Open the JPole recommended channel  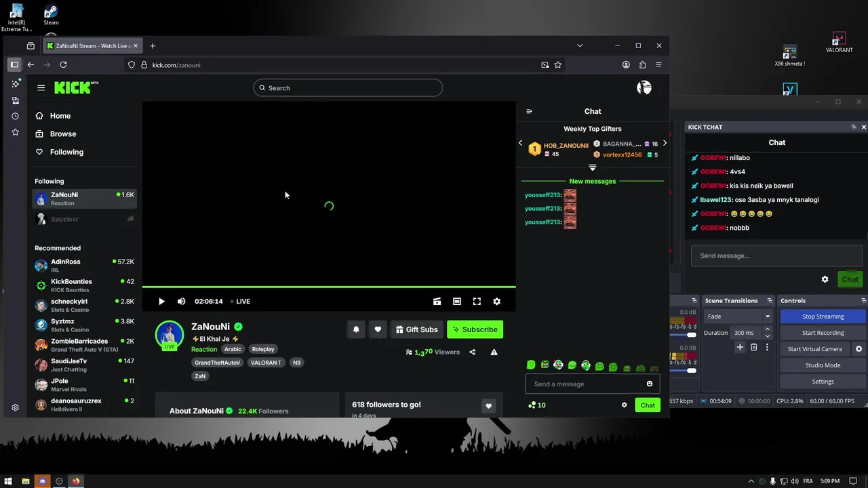tap(85, 385)
